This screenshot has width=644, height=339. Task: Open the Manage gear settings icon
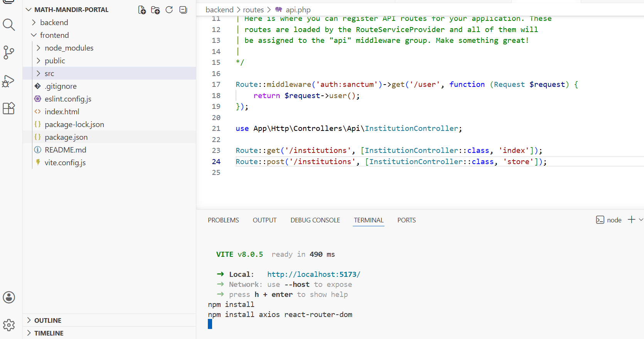pos(9,325)
